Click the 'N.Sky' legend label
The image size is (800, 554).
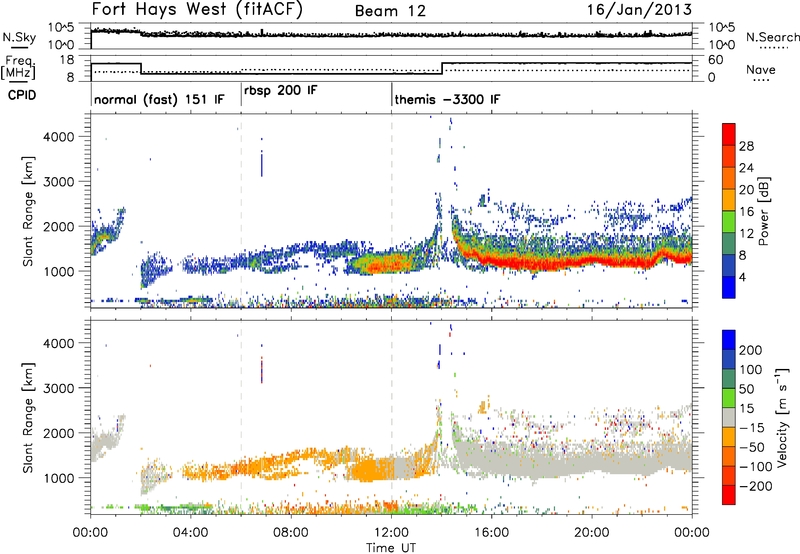pos(19,37)
